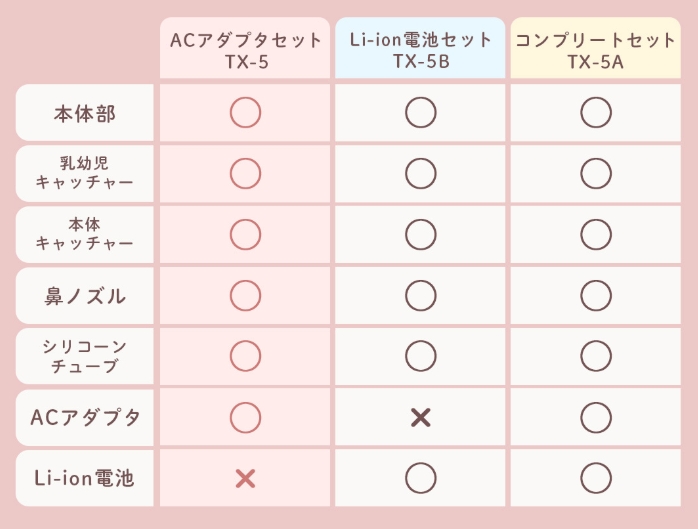
Task: Click the circle for 本体キャッチャー in TX-5A column
Action: [x=596, y=234]
